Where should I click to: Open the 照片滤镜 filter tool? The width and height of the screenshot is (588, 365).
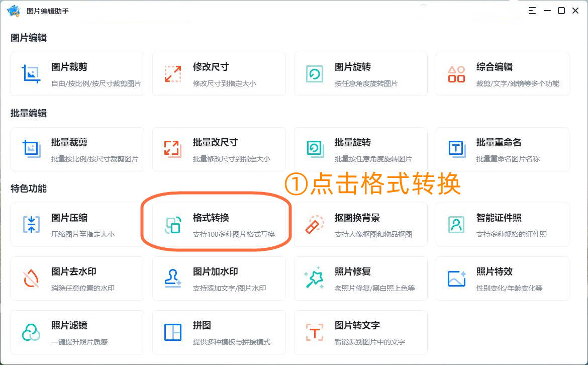pos(77,332)
